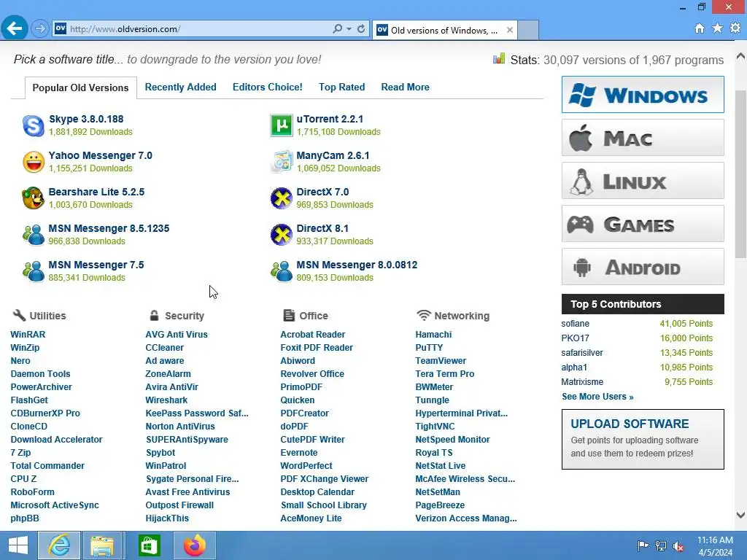Expand the address bar search dropdown arrow

point(349,28)
